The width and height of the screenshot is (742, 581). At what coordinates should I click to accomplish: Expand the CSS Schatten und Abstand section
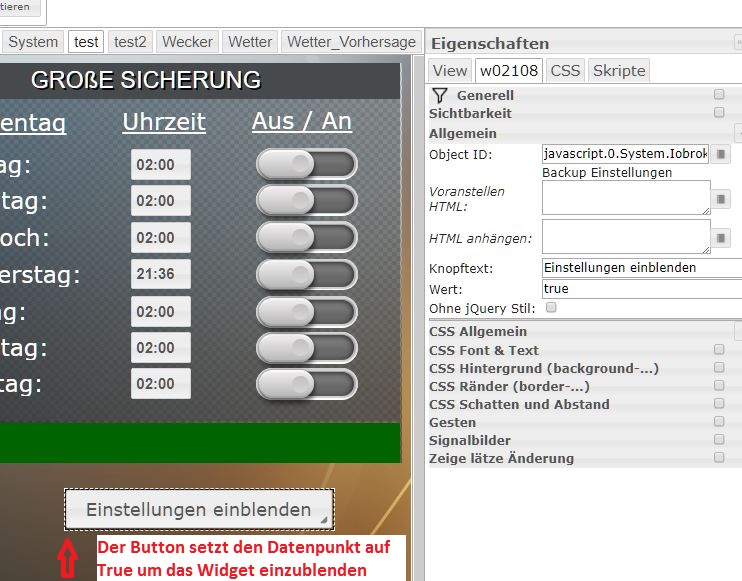pyautogui.click(x=519, y=405)
